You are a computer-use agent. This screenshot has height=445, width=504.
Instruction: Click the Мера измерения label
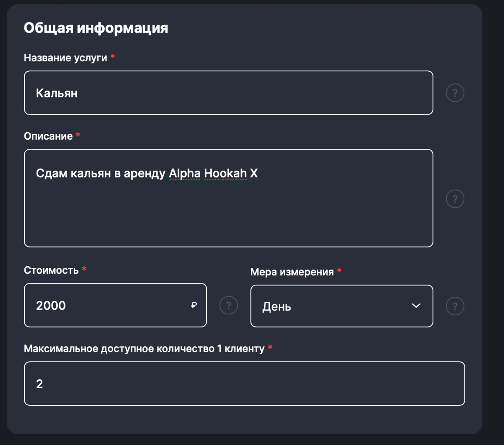click(x=292, y=272)
